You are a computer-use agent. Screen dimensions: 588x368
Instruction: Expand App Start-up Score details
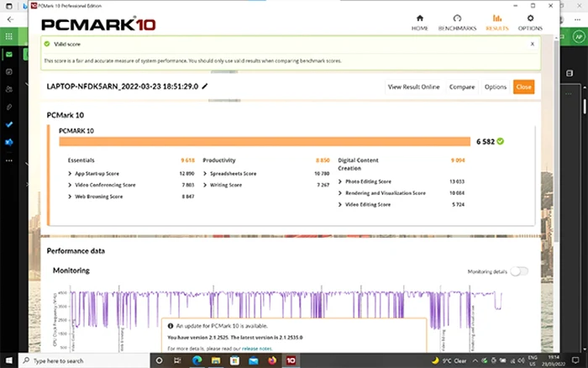click(70, 174)
